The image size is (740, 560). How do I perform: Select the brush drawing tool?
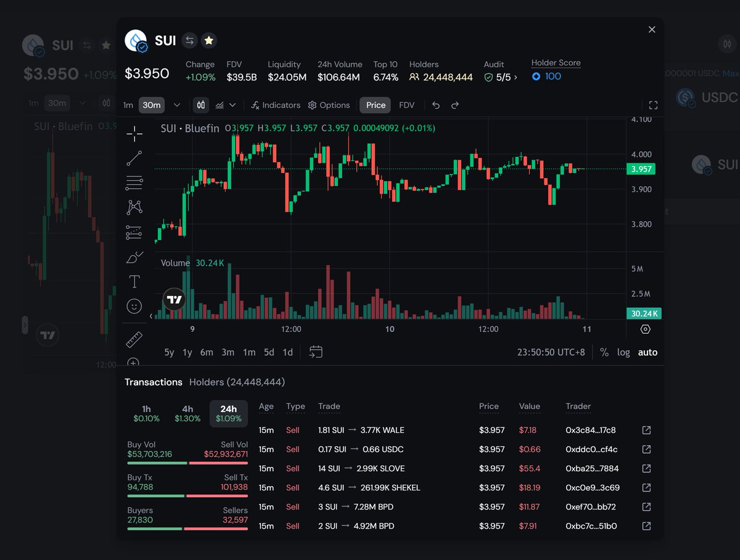click(x=134, y=257)
